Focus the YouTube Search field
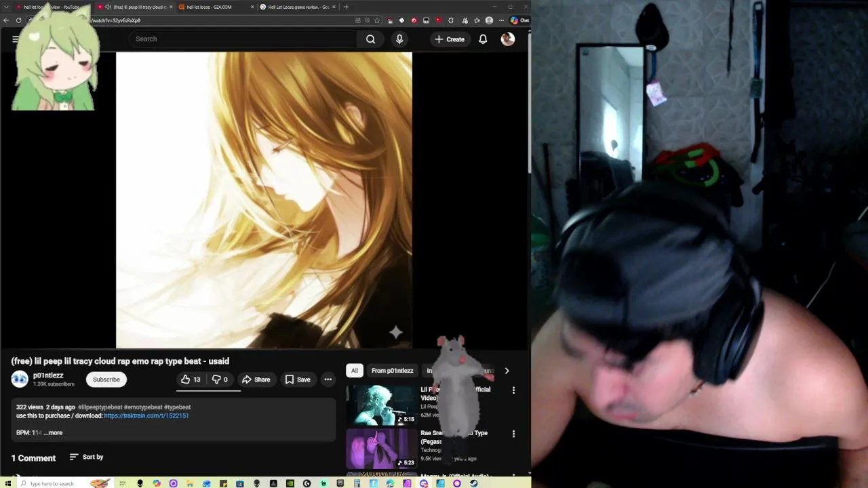This screenshot has height=488, width=868. click(244, 39)
